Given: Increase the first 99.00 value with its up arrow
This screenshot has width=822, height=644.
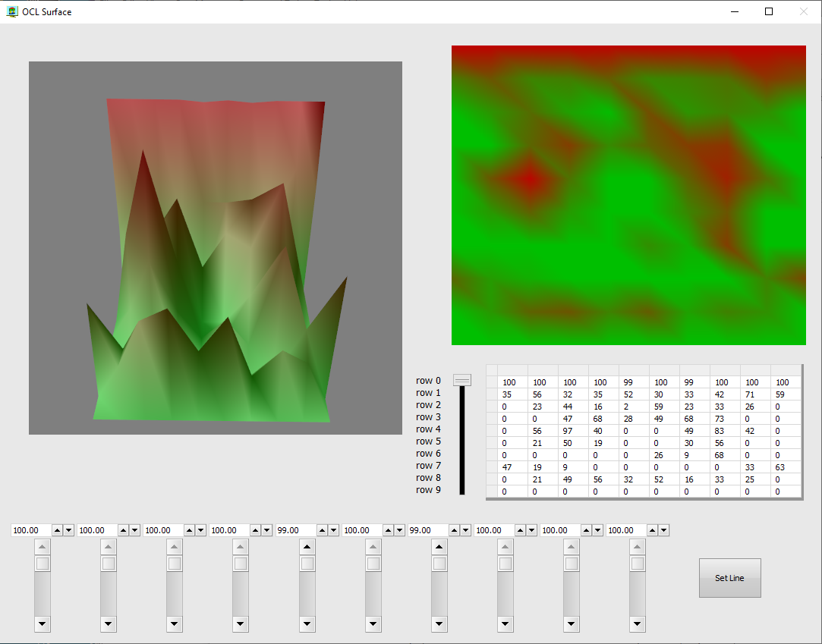Looking at the screenshot, I should pyautogui.click(x=322, y=530).
